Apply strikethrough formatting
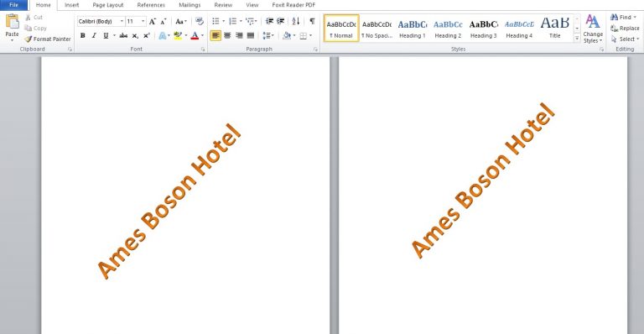 click(123, 36)
